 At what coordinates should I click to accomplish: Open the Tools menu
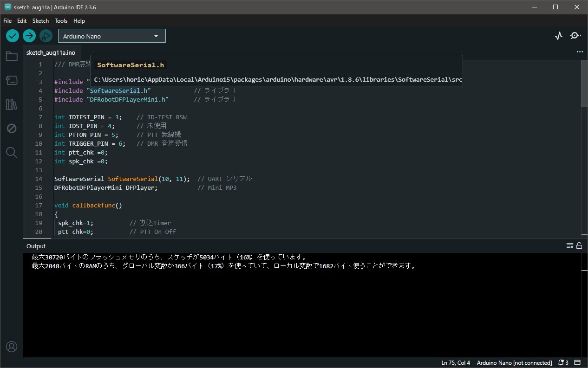click(61, 21)
